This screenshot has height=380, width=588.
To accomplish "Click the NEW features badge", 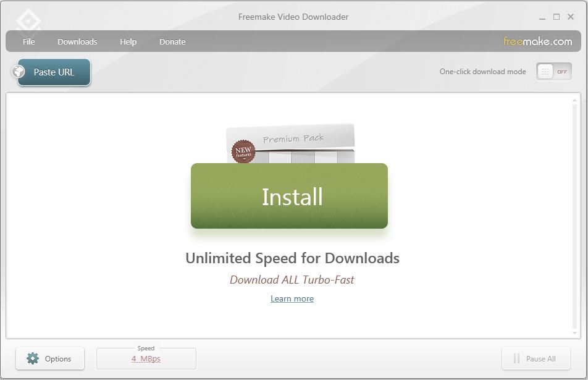I will coord(243,151).
